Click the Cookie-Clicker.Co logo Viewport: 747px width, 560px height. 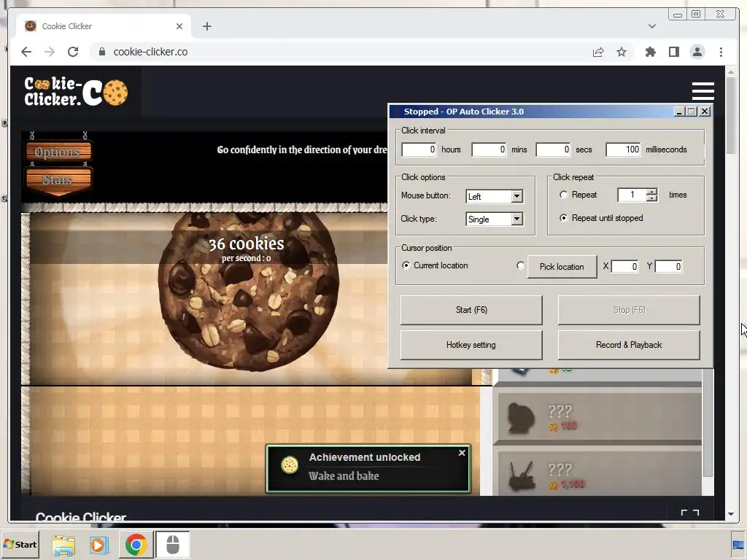(76, 91)
